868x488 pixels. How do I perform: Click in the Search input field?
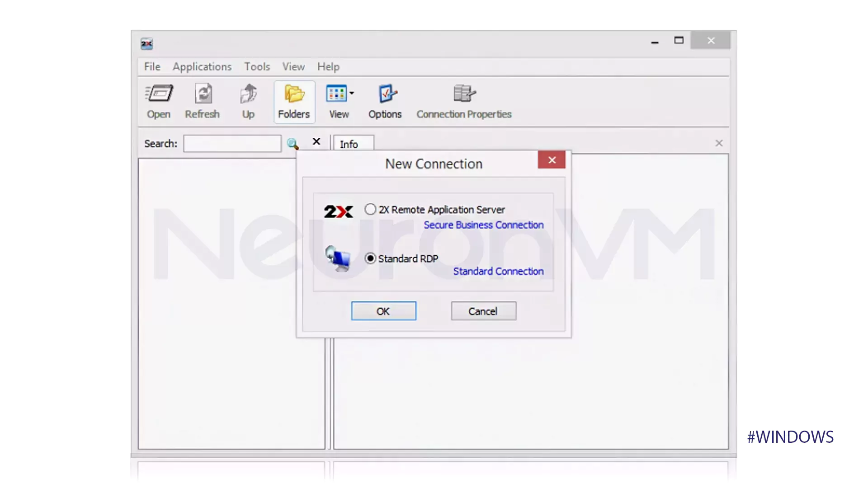click(231, 143)
